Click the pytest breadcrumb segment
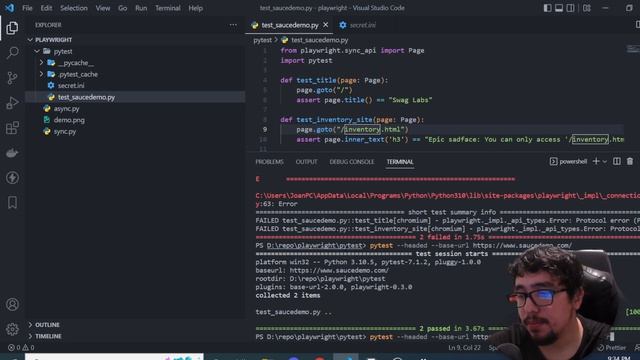The image size is (640, 360). pyautogui.click(x=262, y=40)
